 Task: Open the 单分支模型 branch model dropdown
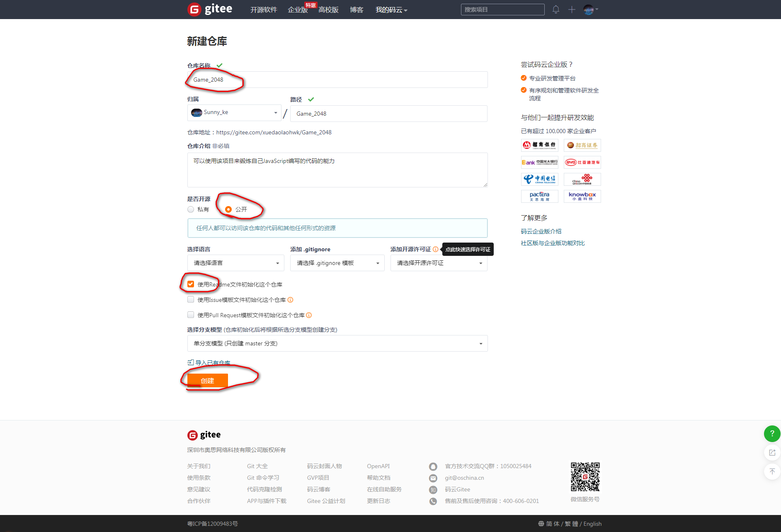[x=337, y=343]
